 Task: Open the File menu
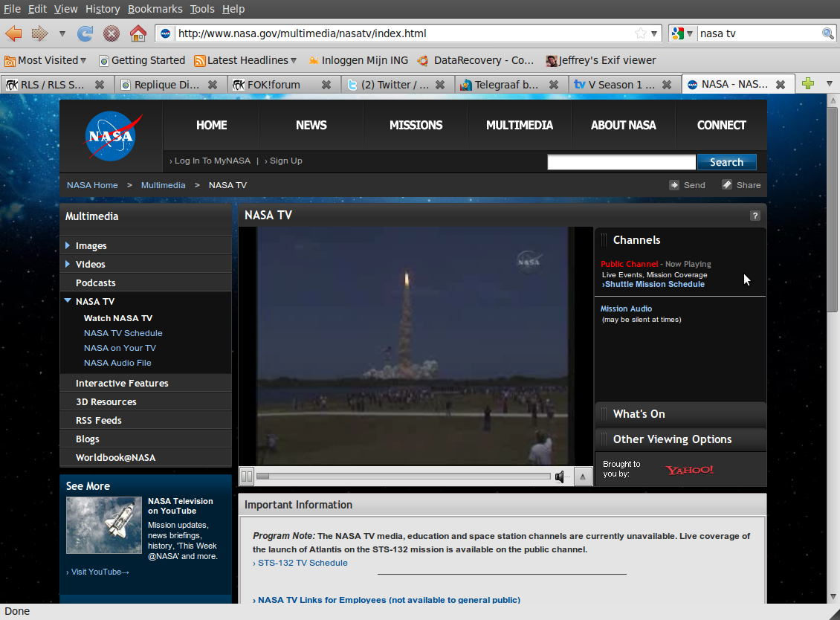pos(12,9)
